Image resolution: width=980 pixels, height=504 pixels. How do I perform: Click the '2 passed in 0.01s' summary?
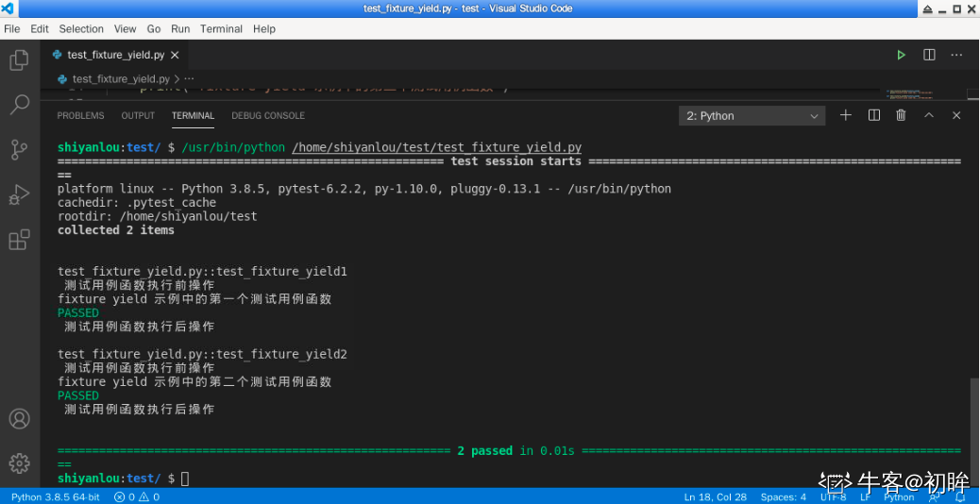click(x=515, y=451)
